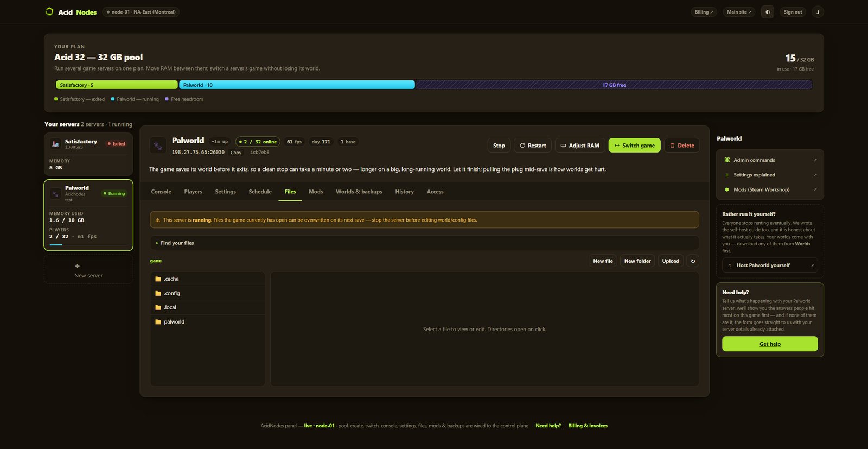Viewport: 868px width, 449px height.
Task: Create a New folder
Action: 637,261
